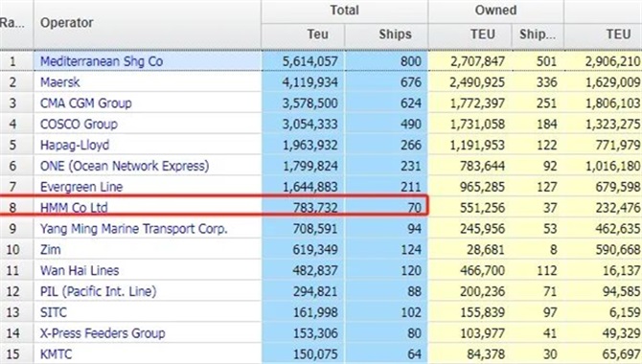Sort by the Total Teu column header

(318, 34)
